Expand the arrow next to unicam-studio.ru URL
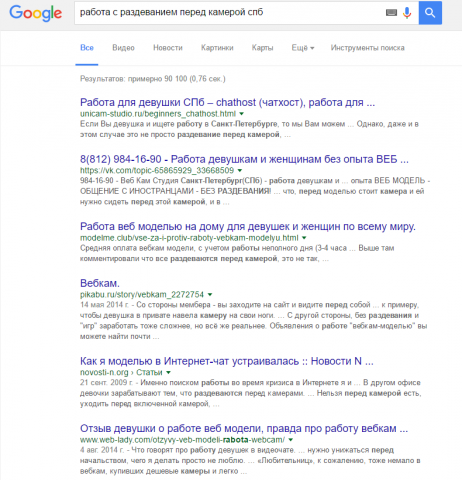The height and width of the screenshot is (480, 462). pyautogui.click(x=242, y=114)
